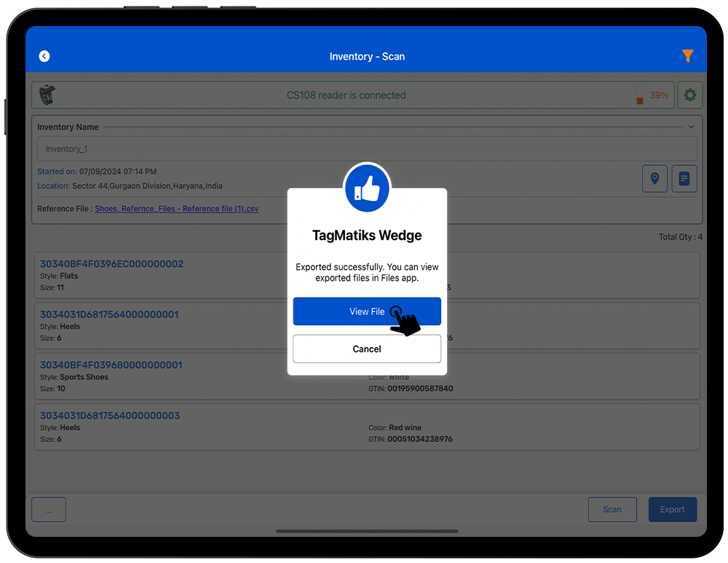Open reader settings gear icon

[689, 95]
